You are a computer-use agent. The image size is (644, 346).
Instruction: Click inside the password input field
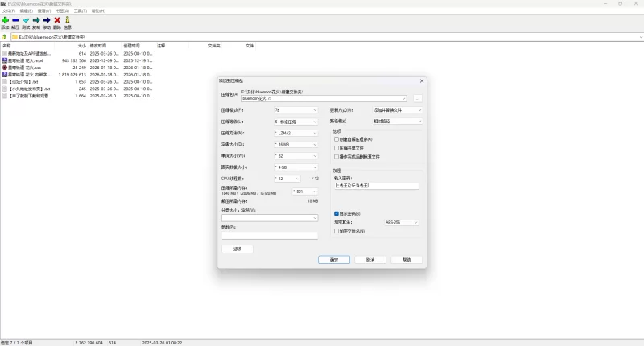(x=376, y=186)
